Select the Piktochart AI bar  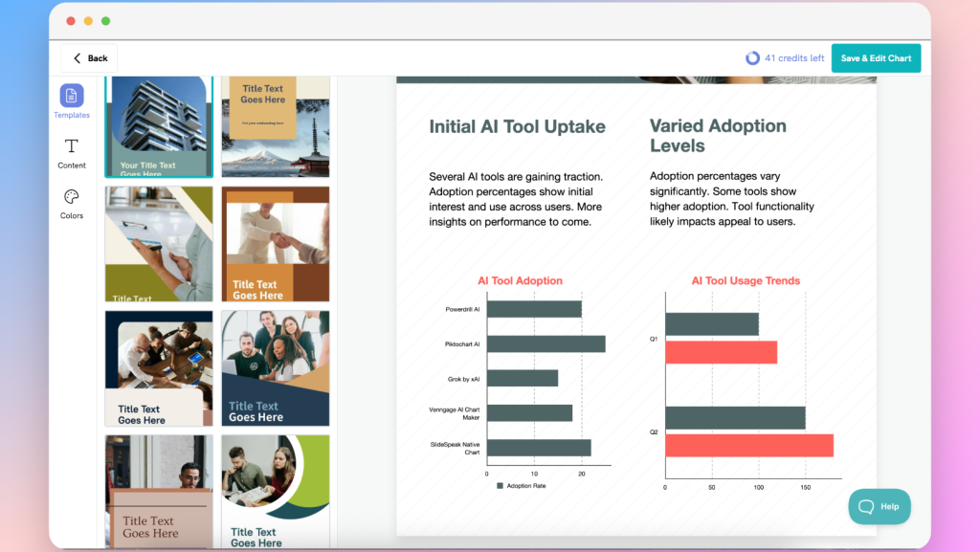[546, 344]
